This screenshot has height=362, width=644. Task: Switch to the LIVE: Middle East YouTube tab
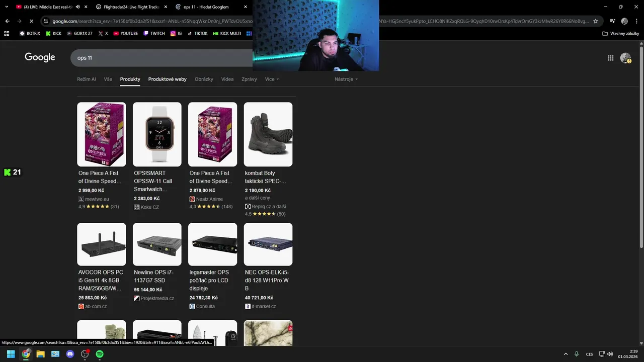(48, 7)
